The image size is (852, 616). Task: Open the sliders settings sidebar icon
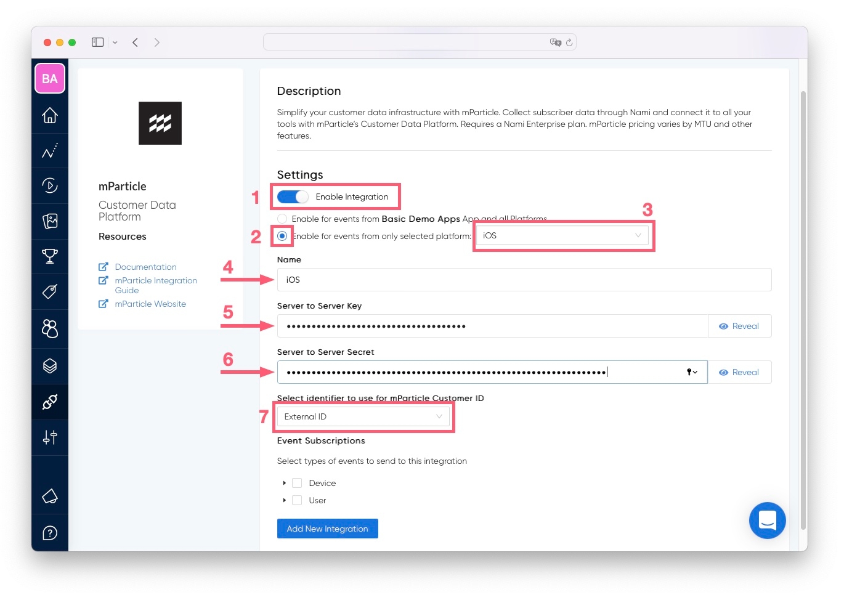click(x=50, y=437)
